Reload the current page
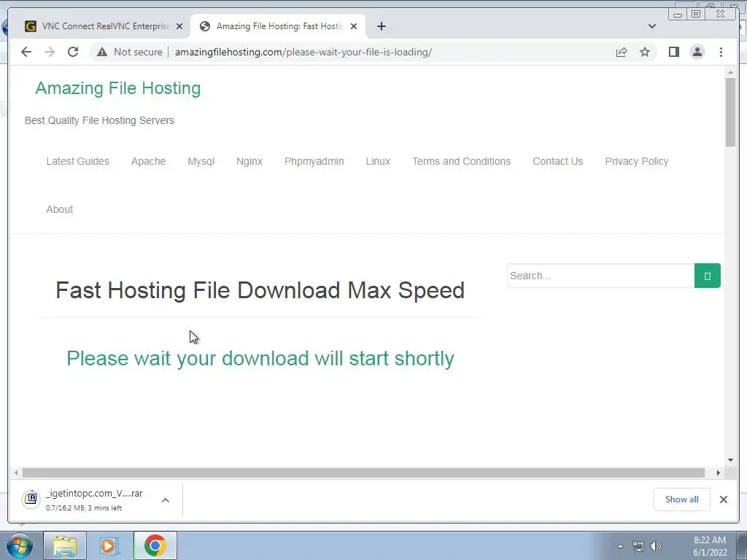 pyautogui.click(x=73, y=52)
